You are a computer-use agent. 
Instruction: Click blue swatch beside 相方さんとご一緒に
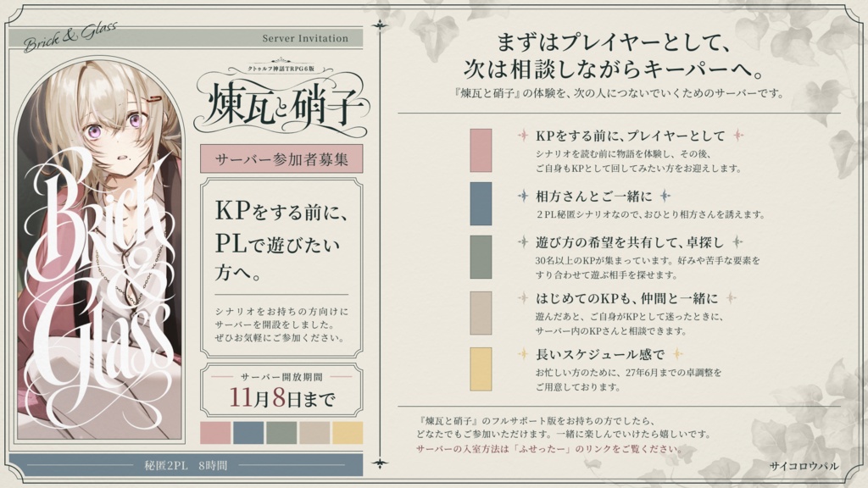point(481,203)
